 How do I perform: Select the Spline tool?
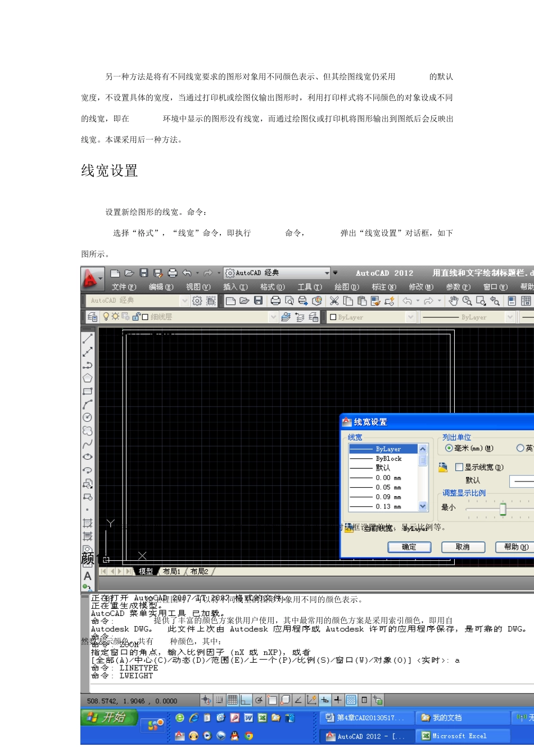click(88, 444)
